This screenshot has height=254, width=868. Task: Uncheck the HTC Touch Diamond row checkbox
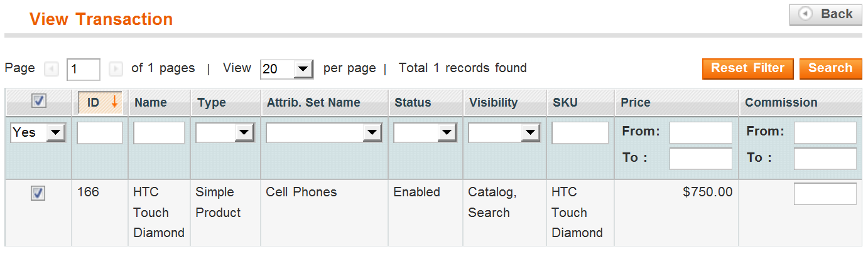[38, 194]
